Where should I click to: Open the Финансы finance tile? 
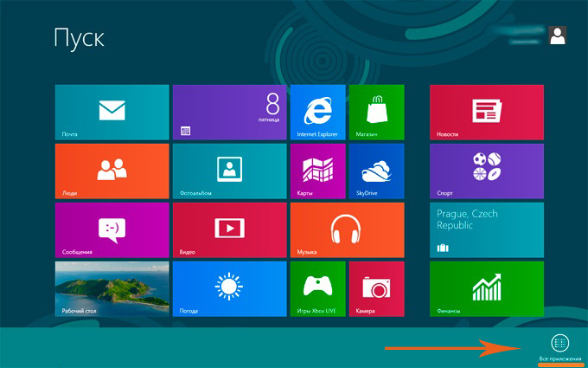(487, 289)
